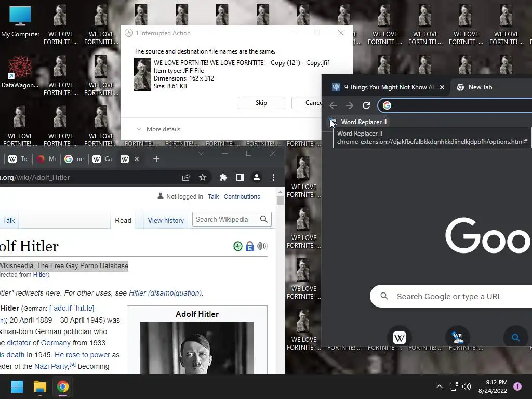Select the View history tab
Screen dimensions: 532x399
[166, 220]
